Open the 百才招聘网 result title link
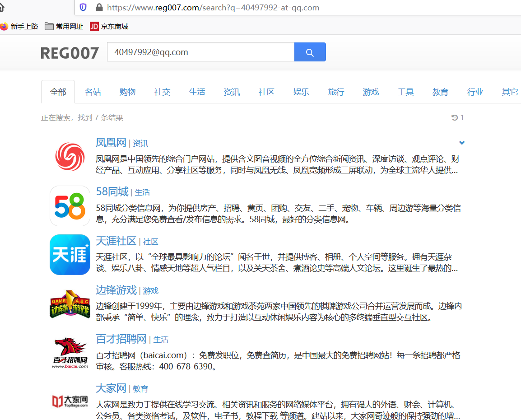The width and height of the screenshot is (521, 420). pos(121,339)
